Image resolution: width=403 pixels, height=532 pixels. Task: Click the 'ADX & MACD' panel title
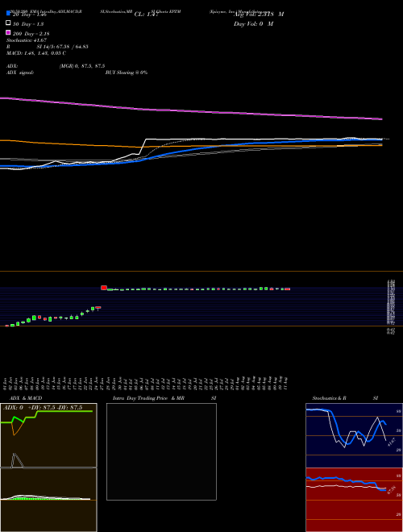click(x=26, y=398)
